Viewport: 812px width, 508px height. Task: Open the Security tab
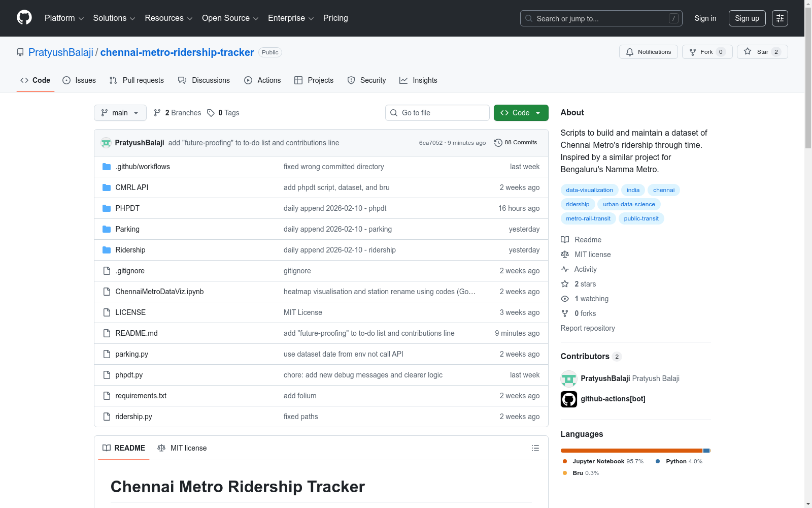pos(366,80)
